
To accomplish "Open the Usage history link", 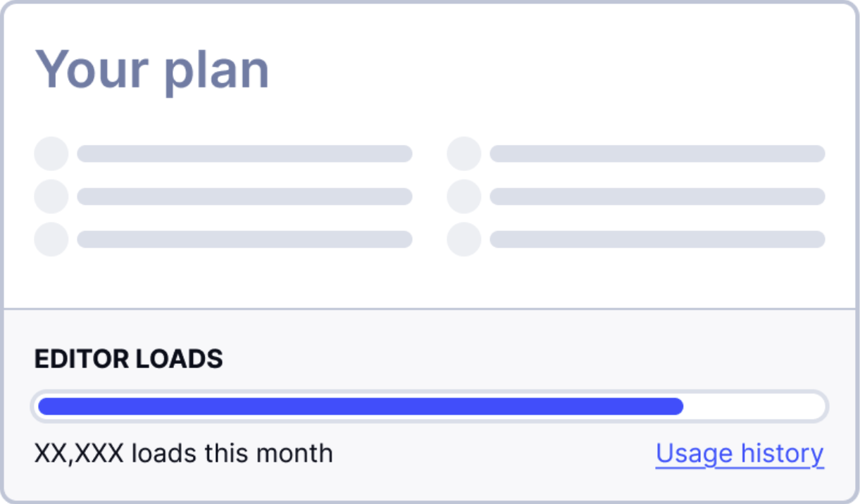I will (739, 453).
